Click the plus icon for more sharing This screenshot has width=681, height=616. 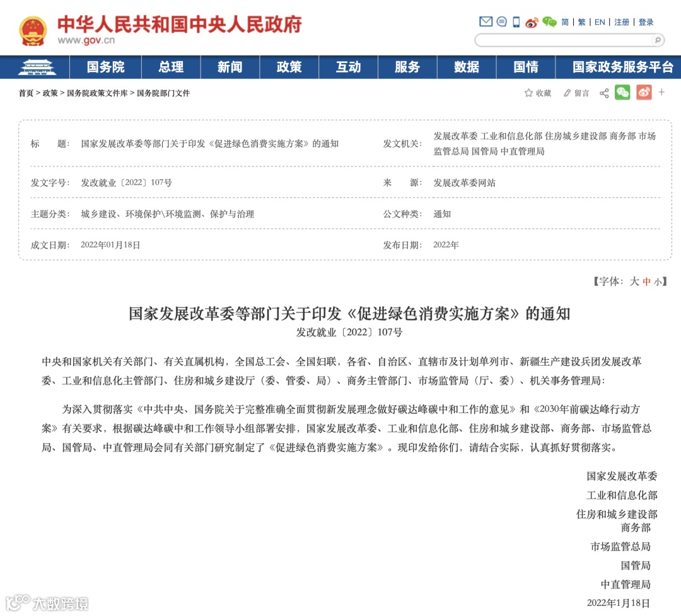tap(661, 92)
